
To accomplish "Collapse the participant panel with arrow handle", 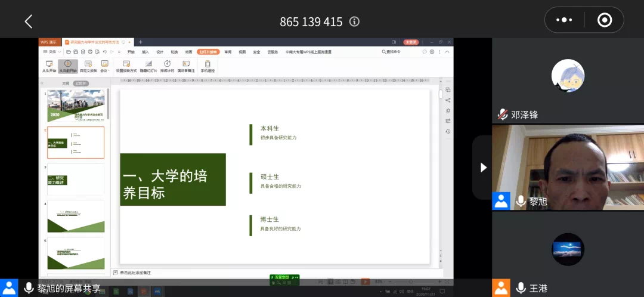I will 483,168.
